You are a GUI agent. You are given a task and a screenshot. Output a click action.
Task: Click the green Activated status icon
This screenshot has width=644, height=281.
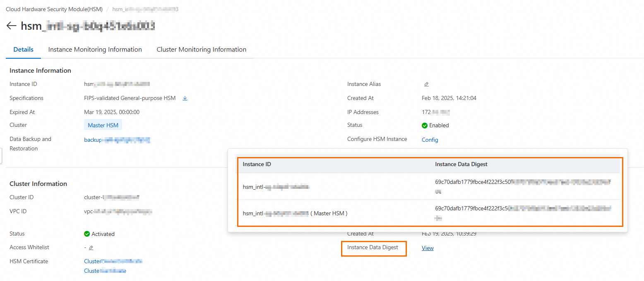tap(87, 234)
